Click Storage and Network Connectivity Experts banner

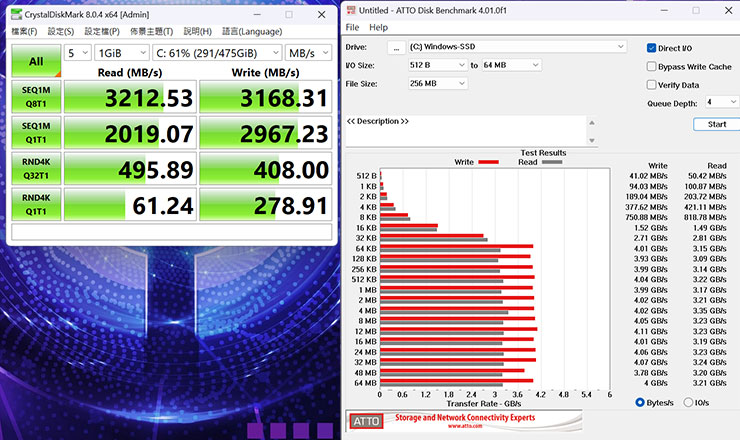465,420
